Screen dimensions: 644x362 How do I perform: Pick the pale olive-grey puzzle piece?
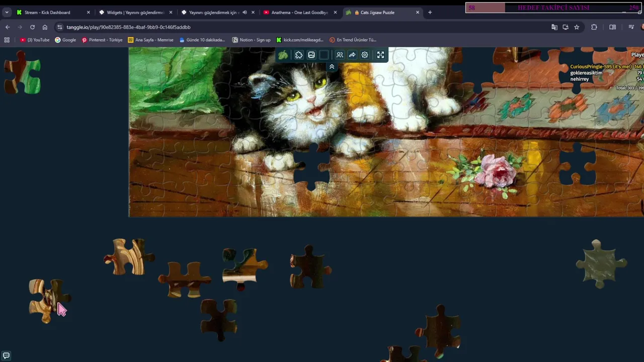(x=601, y=264)
